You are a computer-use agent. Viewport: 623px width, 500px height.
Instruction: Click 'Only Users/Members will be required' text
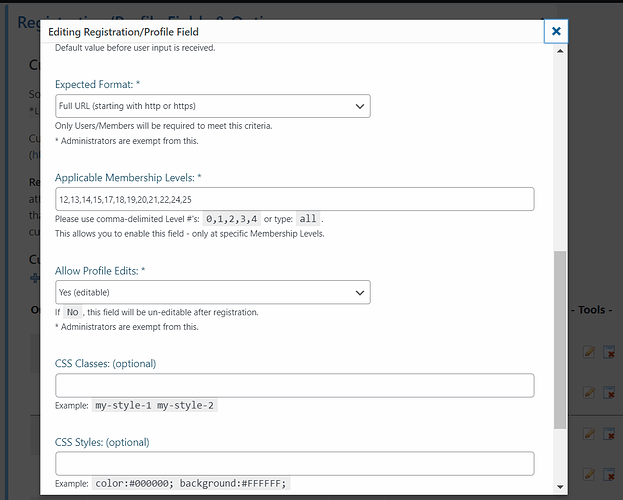(x=163, y=126)
